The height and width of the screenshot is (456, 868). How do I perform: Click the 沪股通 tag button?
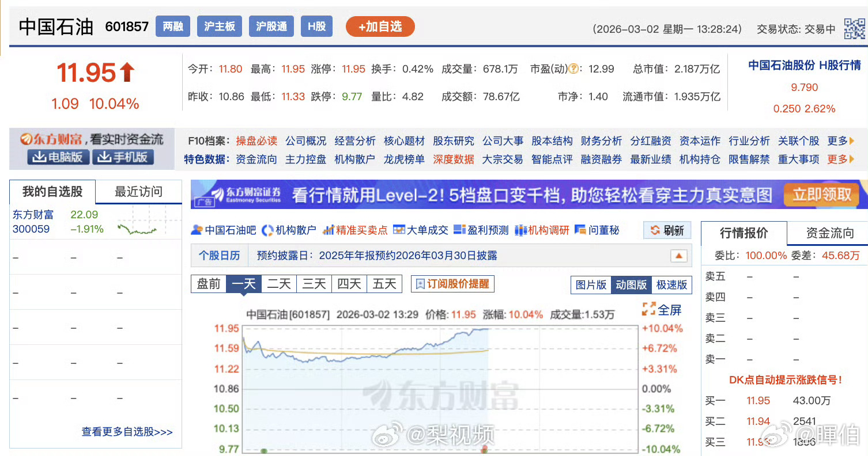click(271, 26)
